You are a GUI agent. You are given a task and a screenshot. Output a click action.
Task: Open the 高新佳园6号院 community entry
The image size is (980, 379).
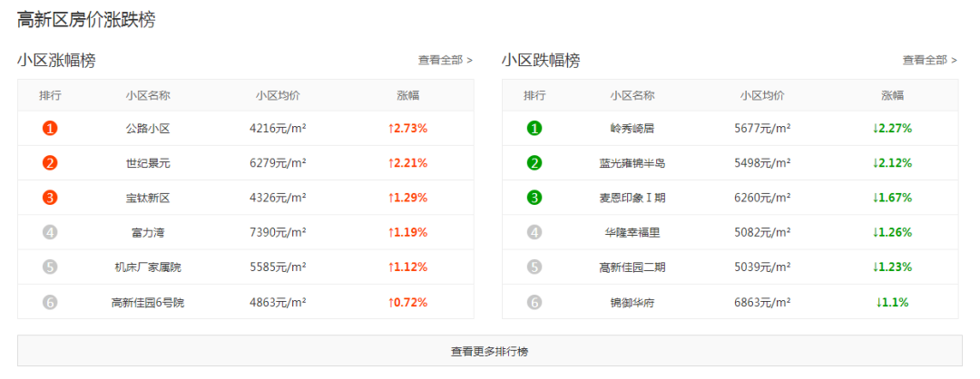pyautogui.click(x=148, y=303)
